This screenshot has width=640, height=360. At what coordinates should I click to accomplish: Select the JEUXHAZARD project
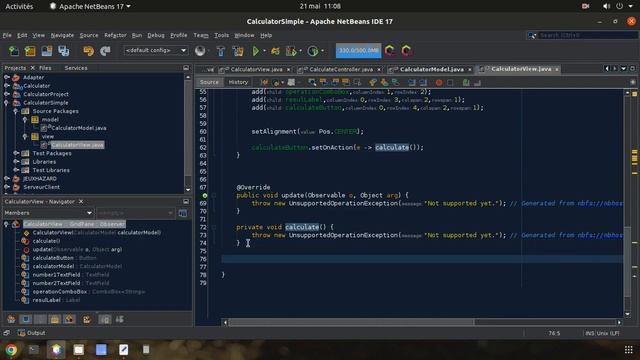tap(40, 179)
